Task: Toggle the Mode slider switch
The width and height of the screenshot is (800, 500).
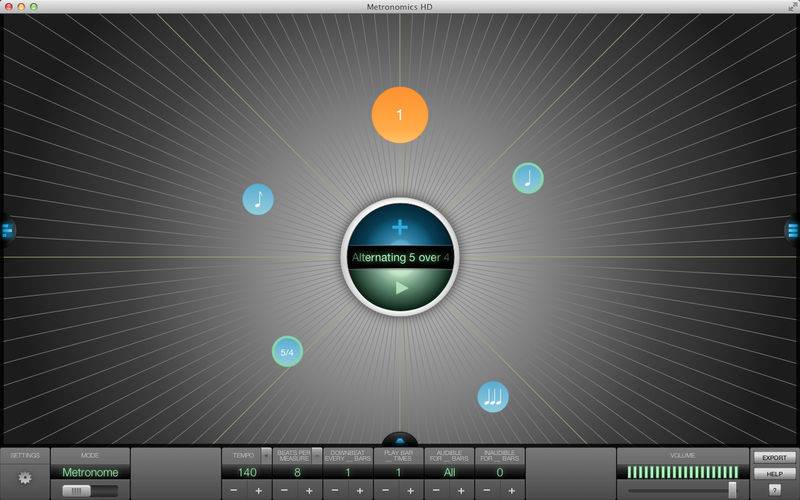Action: 90,490
